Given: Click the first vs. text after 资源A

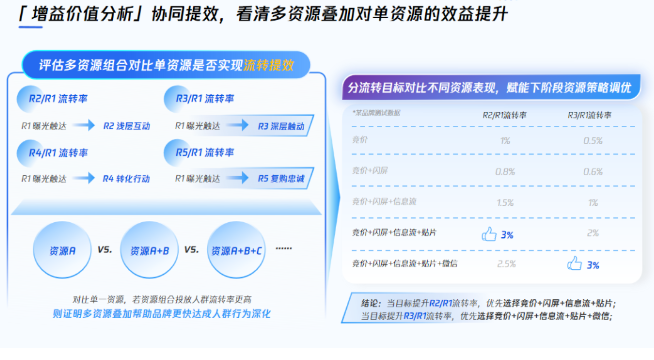Looking at the screenshot, I should [x=105, y=249].
